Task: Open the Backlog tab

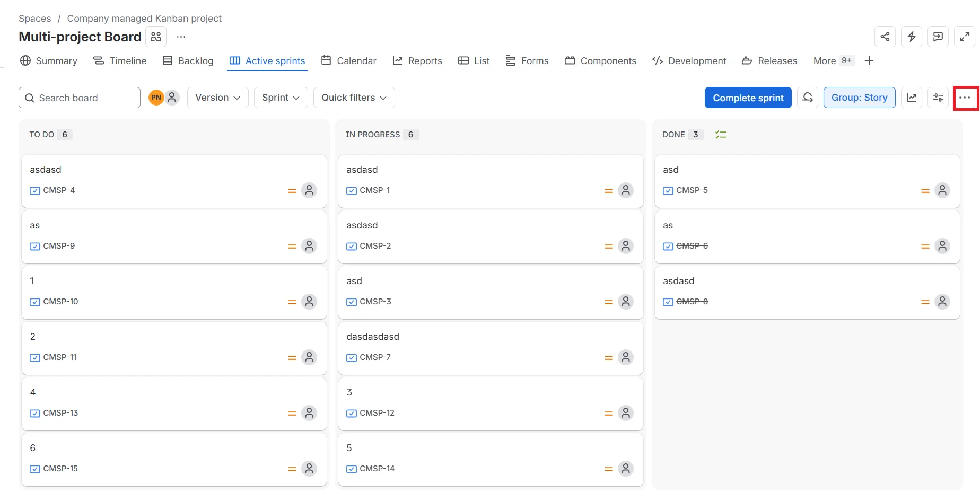Action: 188,61
